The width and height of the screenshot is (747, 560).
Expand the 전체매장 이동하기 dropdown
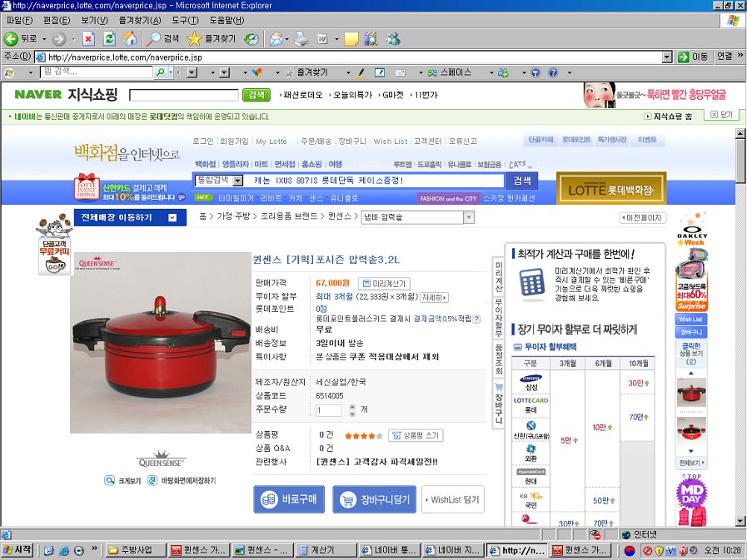[172, 218]
